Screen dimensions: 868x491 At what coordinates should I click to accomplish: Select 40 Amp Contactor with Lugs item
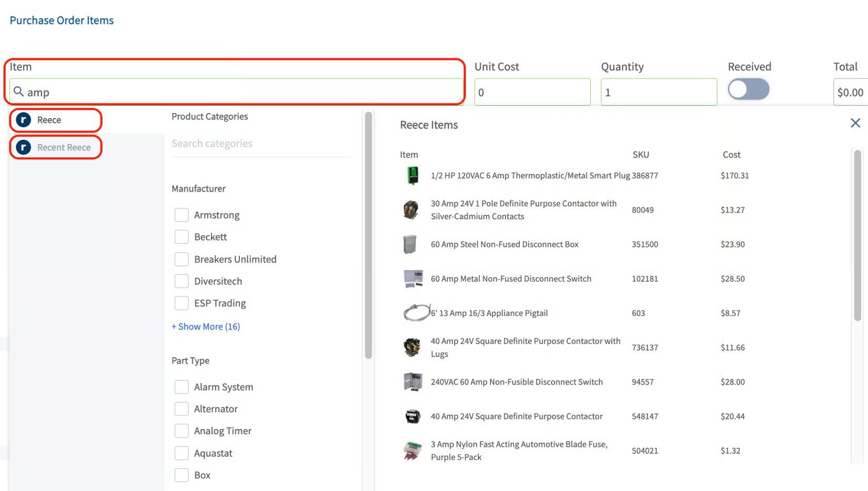pyautogui.click(x=526, y=347)
